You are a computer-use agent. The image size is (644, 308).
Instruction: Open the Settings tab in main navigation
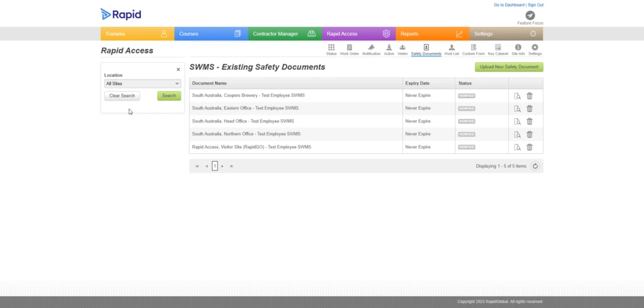pyautogui.click(x=506, y=34)
